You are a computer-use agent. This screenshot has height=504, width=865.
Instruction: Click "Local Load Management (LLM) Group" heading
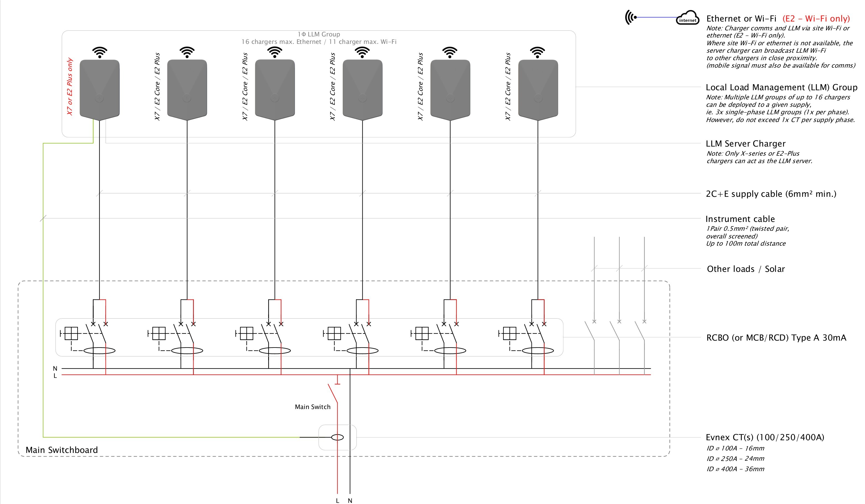[x=782, y=87]
